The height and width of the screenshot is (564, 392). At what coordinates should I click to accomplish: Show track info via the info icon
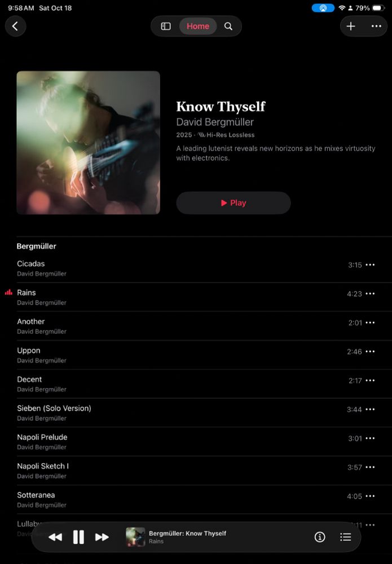point(320,537)
